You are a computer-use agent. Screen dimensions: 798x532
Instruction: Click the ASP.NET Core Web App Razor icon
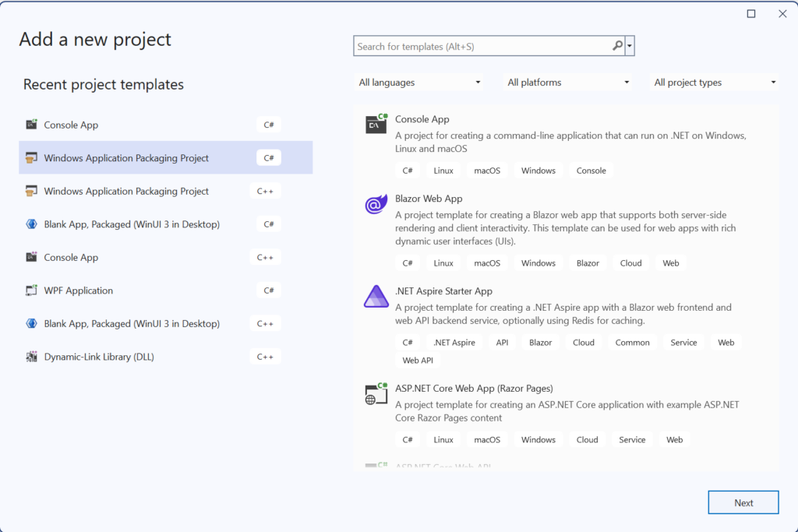coord(376,393)
